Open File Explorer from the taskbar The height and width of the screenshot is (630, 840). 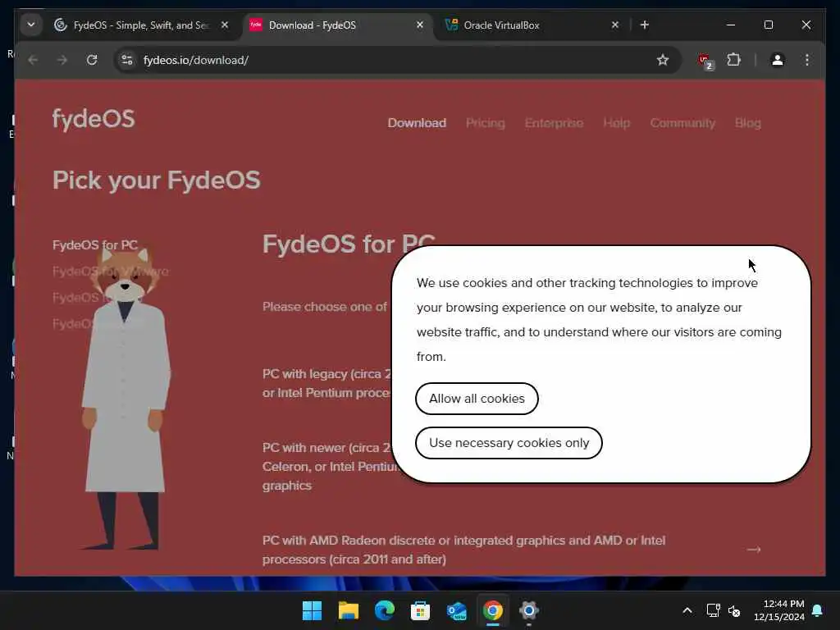click(x=348, y=610)
